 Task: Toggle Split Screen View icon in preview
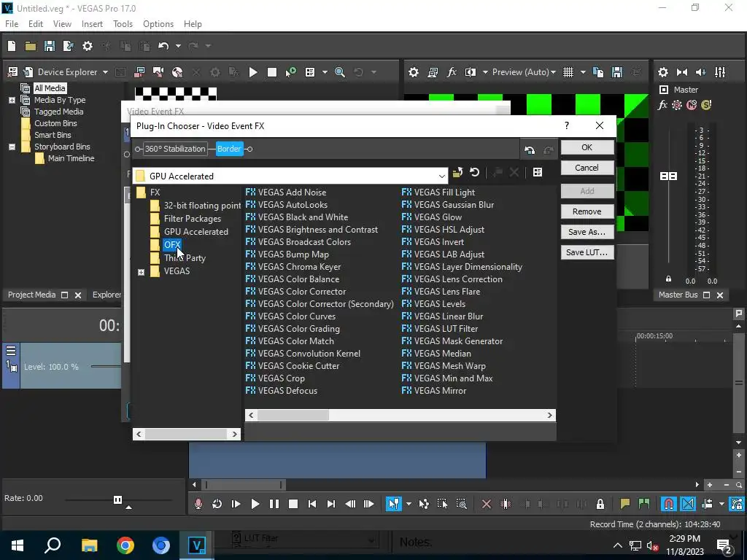(x=471, y=72)
